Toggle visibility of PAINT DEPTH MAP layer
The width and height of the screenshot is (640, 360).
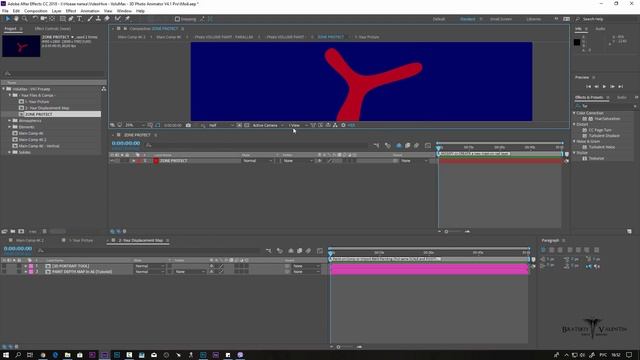coord(4,271)
